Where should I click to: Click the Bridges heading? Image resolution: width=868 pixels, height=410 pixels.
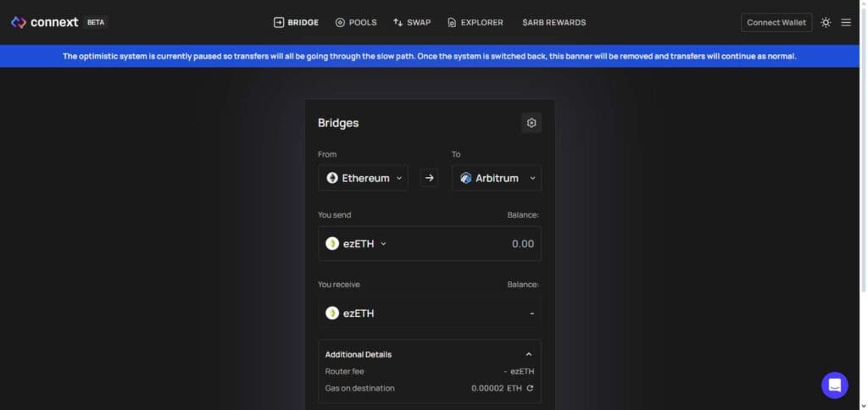point(338,123)
